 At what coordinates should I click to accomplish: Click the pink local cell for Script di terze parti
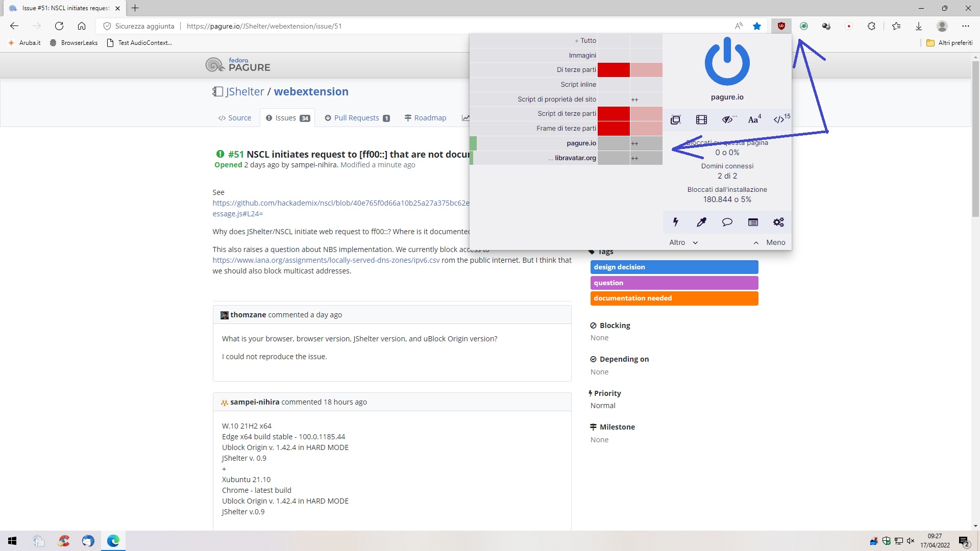tap(646, 114)
